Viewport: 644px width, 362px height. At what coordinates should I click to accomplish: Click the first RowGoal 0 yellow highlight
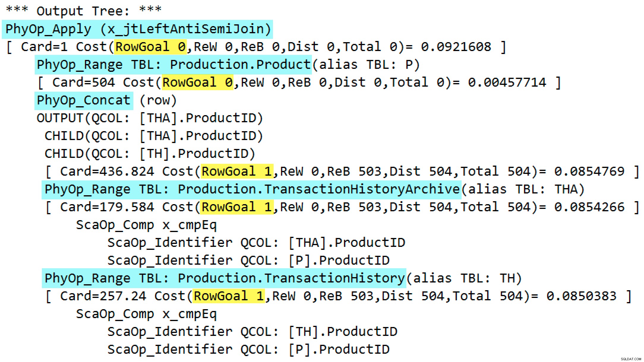(x=150, y=47)
